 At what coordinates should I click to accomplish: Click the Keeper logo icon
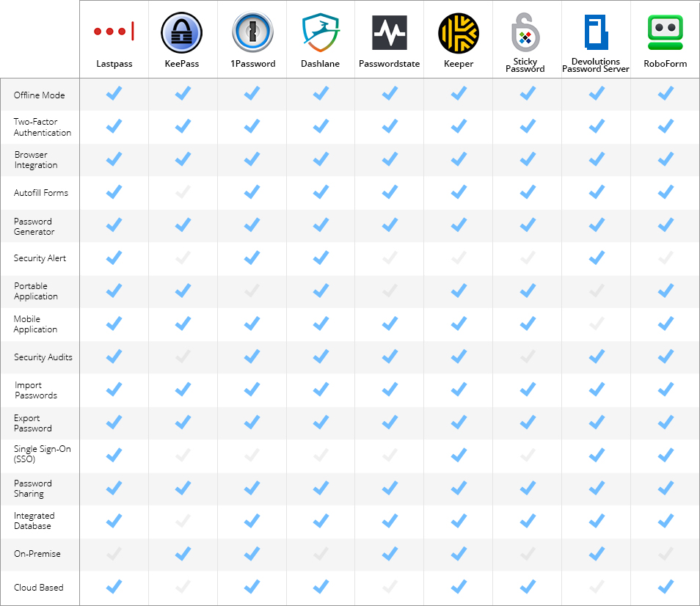pos(458,32)
